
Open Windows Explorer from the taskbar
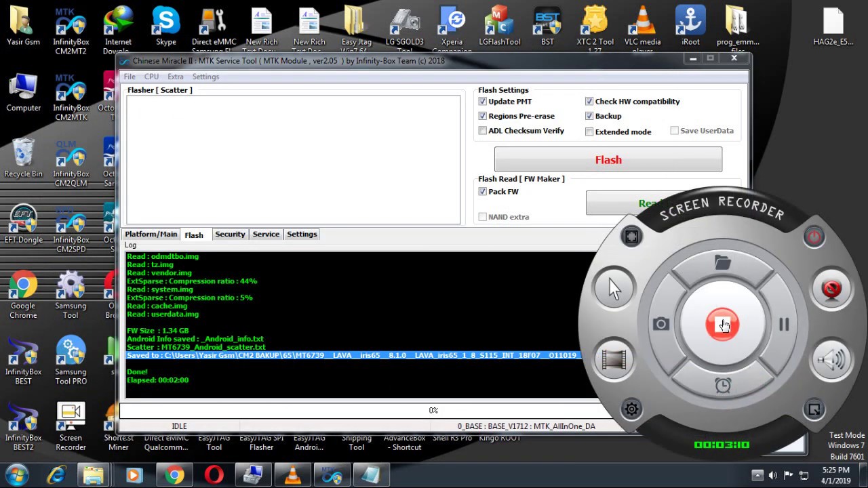(94, 475)
